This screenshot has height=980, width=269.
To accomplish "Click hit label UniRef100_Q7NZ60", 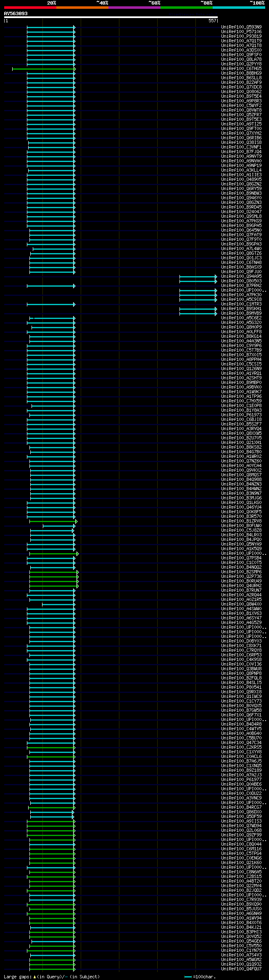I will pyautogui.click(x=241, y=461).
